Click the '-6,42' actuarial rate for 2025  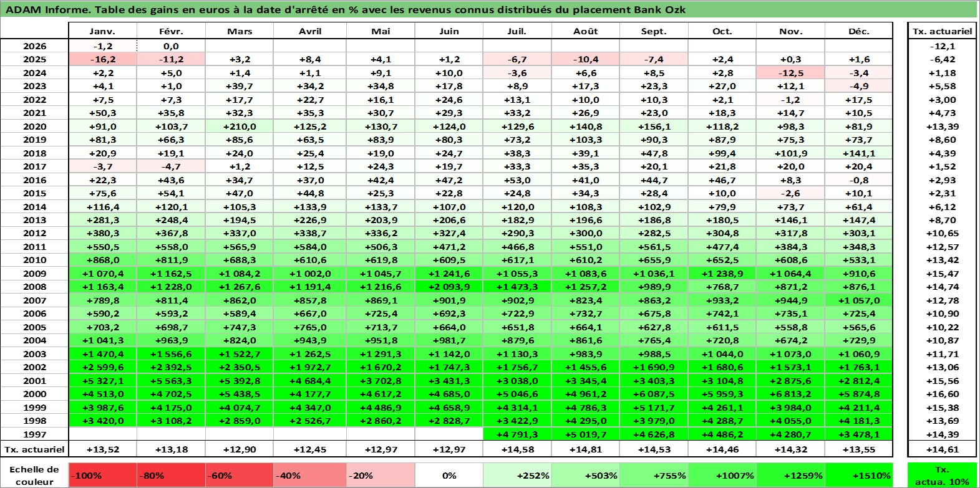point(942,59)
